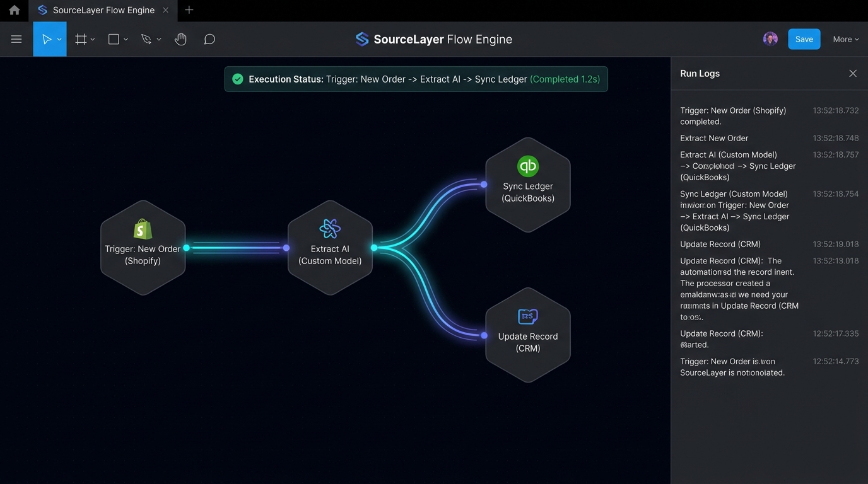Viewport: 868px width, 484px height.
Task: Click the green execution status checkmark
Action: [x=238, y=79]
